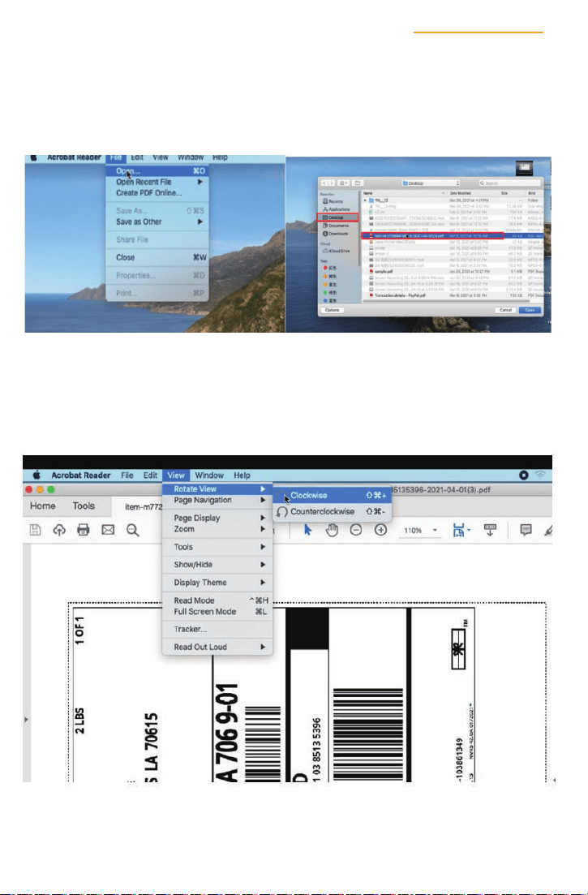Click the view mode button in file dialog

(x=343, y=183)
